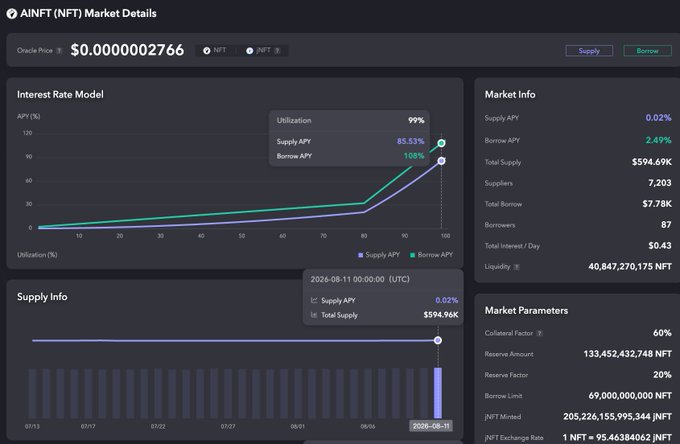This screenshot has width=680, height=444.
Task: Open the Supply button in the top bar
Action: click(589, 51)
